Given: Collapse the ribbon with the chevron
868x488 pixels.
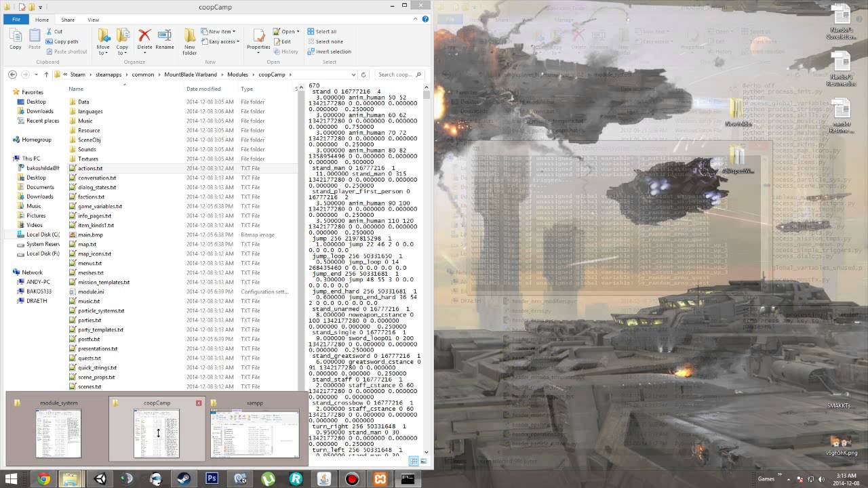Looking at the screenshot, I should [415, 20].
